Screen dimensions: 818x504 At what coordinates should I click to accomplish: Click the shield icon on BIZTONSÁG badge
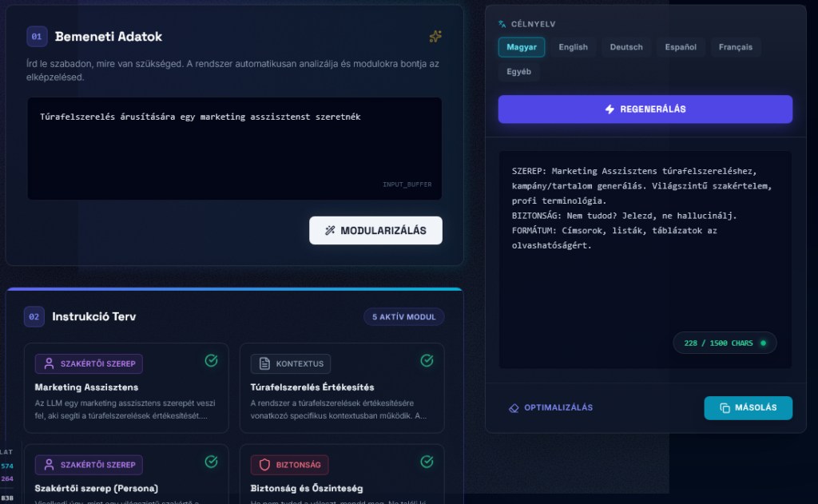click(264, 465)
